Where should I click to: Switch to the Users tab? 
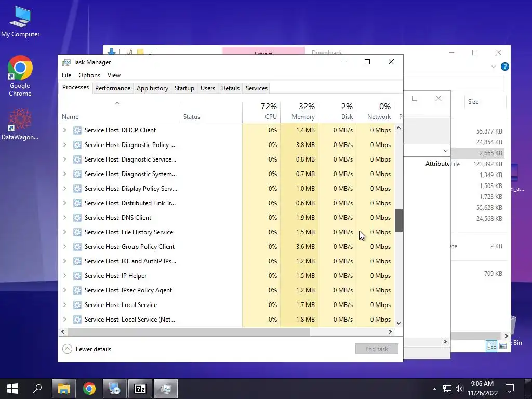pos(208,88)
